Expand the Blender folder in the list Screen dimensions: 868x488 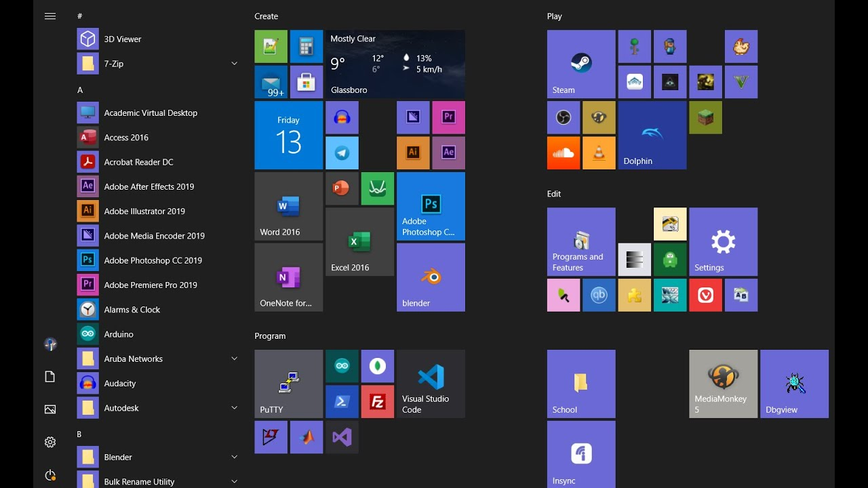coord(234,457)
